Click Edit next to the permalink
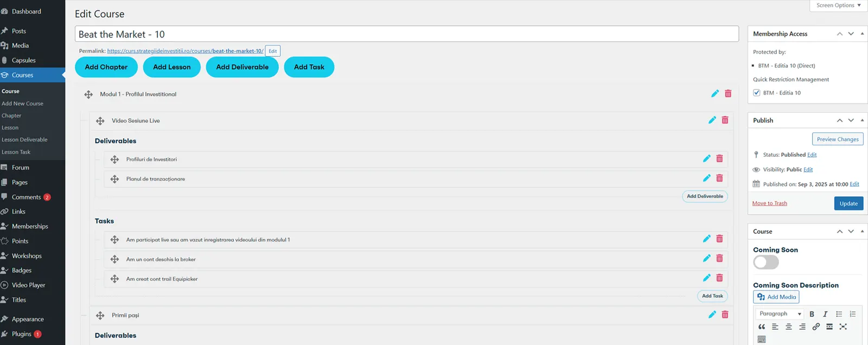 273,51
